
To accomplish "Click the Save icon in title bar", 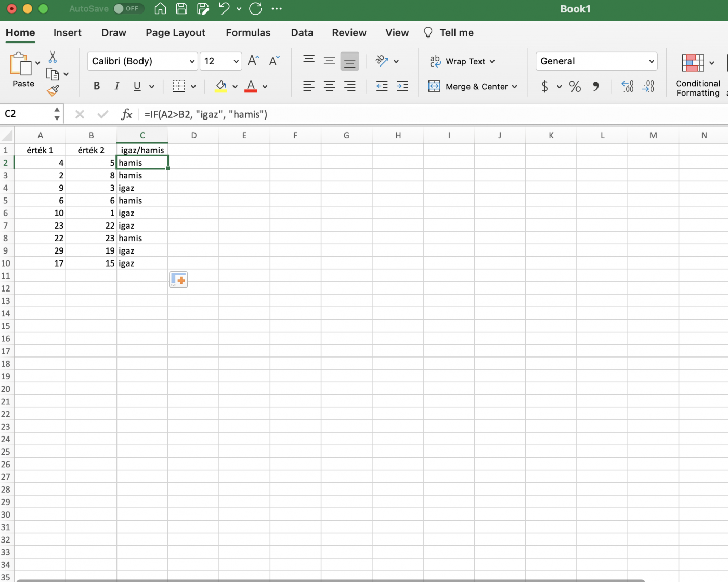I will coord(181,9).
